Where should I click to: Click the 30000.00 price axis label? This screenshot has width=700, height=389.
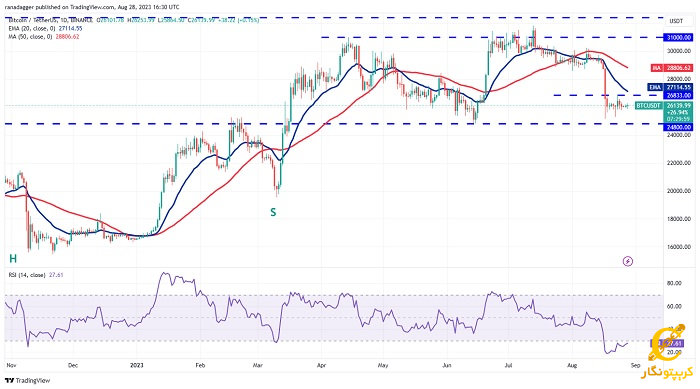679,51
